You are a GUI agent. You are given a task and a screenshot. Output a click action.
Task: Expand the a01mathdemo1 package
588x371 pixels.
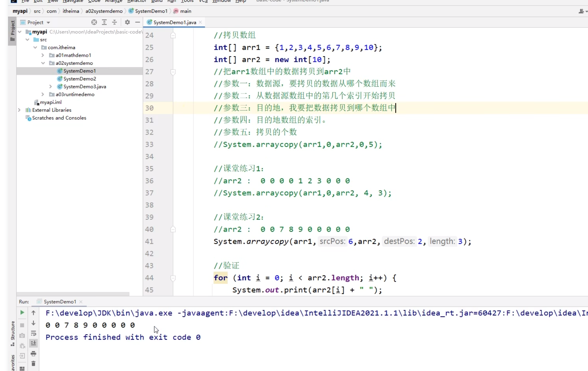tap(43, 55)
